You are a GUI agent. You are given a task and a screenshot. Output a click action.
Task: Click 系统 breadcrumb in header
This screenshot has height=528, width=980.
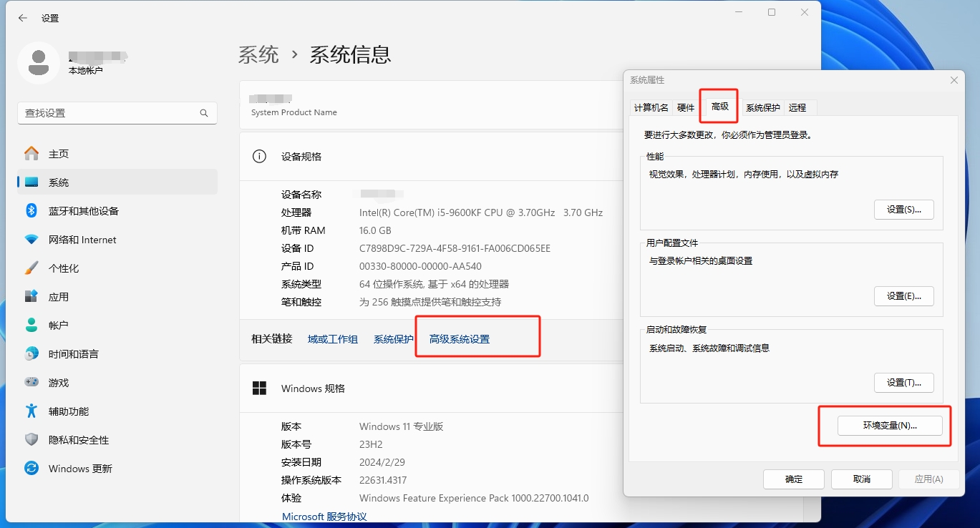pos(258,54)
